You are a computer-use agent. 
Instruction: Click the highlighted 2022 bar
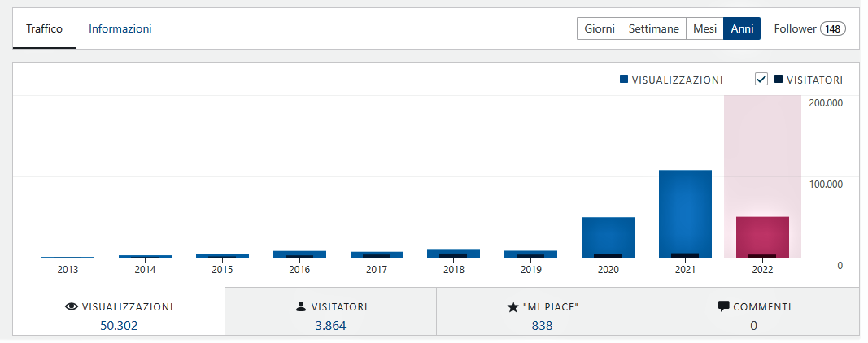pyautogui.click(x=762, y=237)
